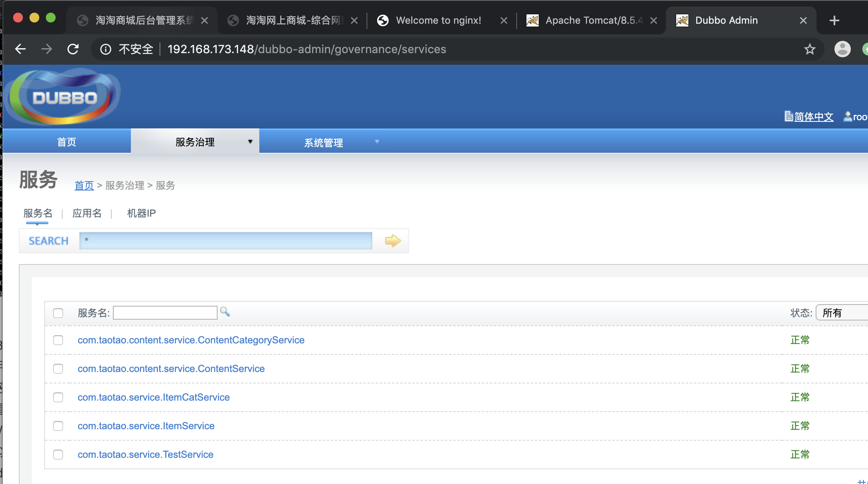Click the magnifier icon beside 服务名 filter
Viewport: 868px width, 484px height.
pyautogui.click(x=225, y=312)
